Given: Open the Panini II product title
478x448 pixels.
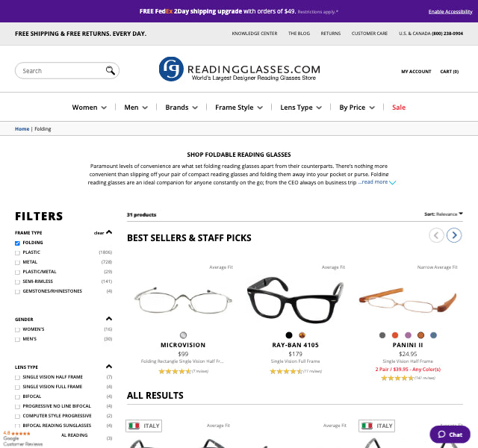Looking at the screenshot, I should tap(408, 345).
